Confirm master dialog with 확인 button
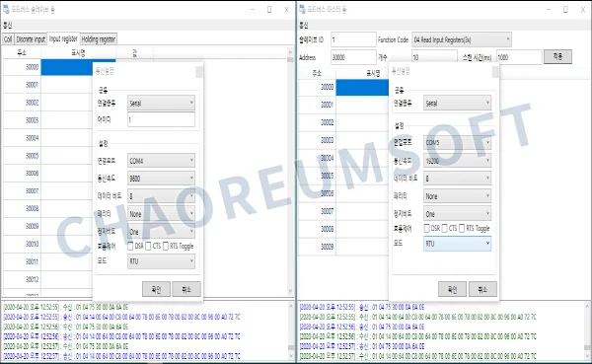This screenshot has width=592, height=364. point(452,290)
